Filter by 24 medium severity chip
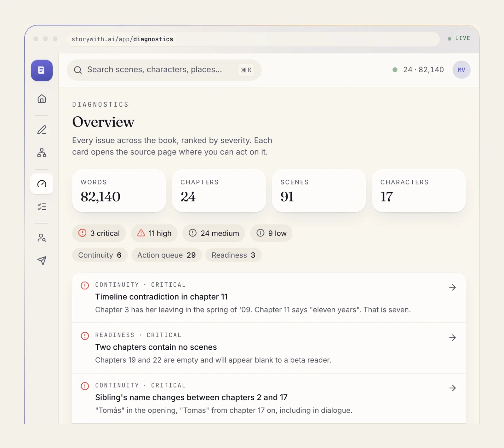Screen dimensions: 504x448 point(214,233)
